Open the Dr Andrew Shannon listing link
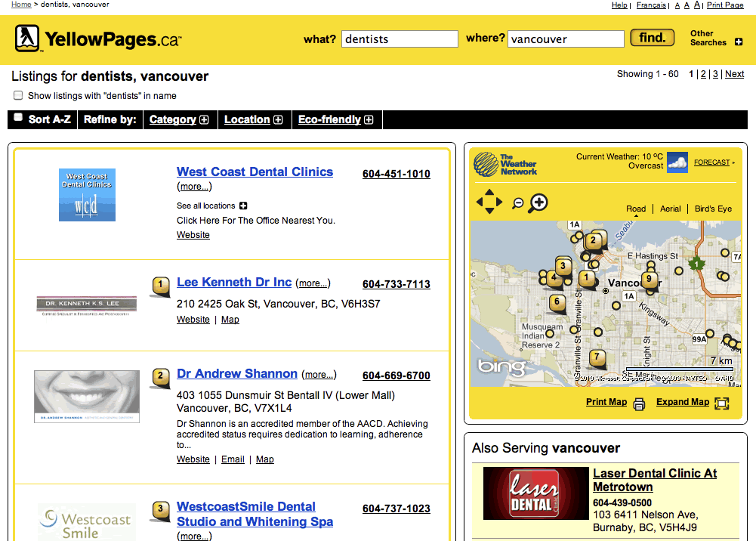756x541 pixels. [x=236, y=373]
